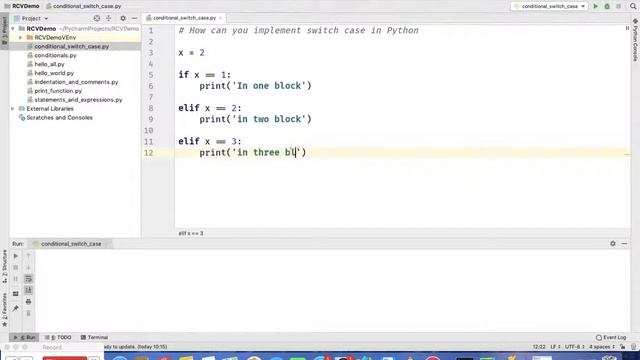The height and width of the screenshot is (360, 640).
Task: Click the inspection pause icon at editor top right
Action: click(x=627, y=28)
